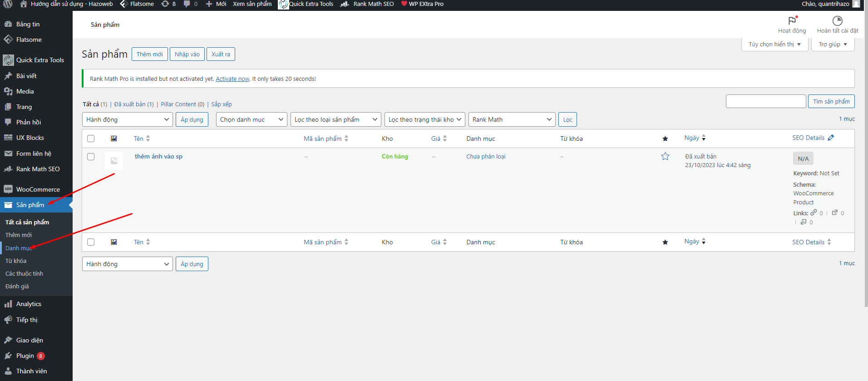This screenshot has width=868, height=381.
Task: Click the SEO Details pencil edit icon
Action: pos(831,138)
